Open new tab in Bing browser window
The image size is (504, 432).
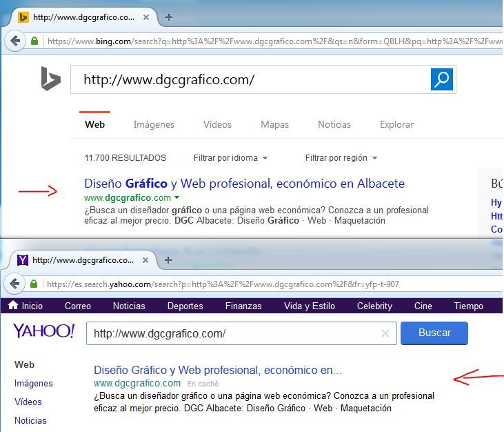[x=169, y=17]
